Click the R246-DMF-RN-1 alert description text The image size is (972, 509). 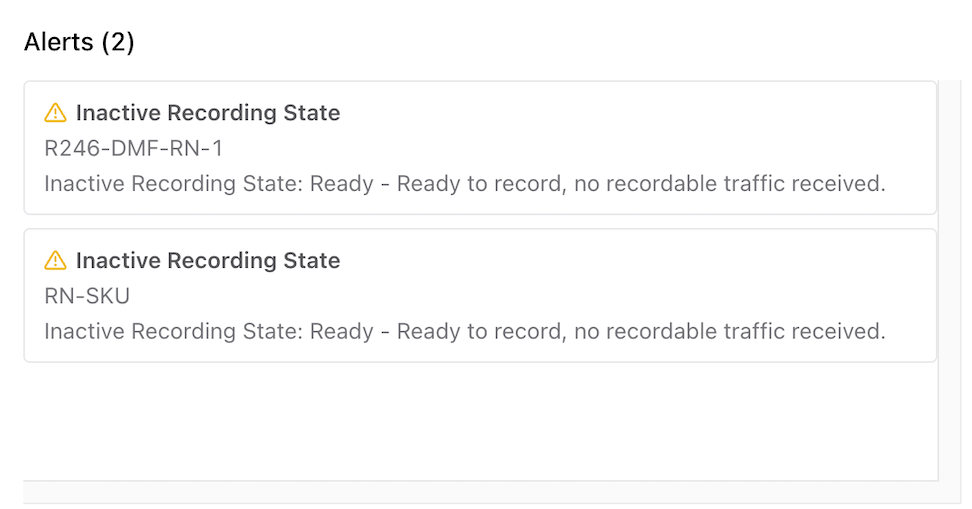[x=465, y=184]
